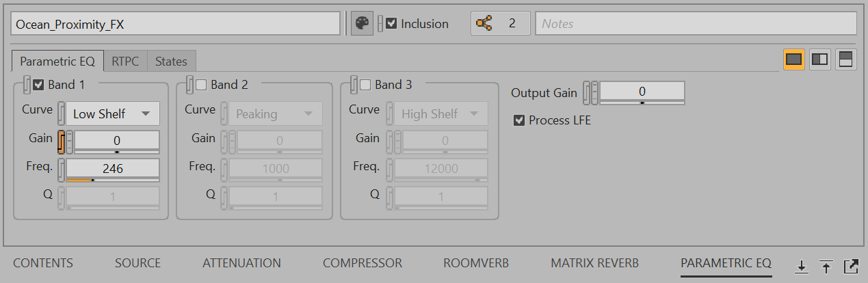868x283 pixels.
Task: Open the ATTENUATION section
Action: point(241,263)
